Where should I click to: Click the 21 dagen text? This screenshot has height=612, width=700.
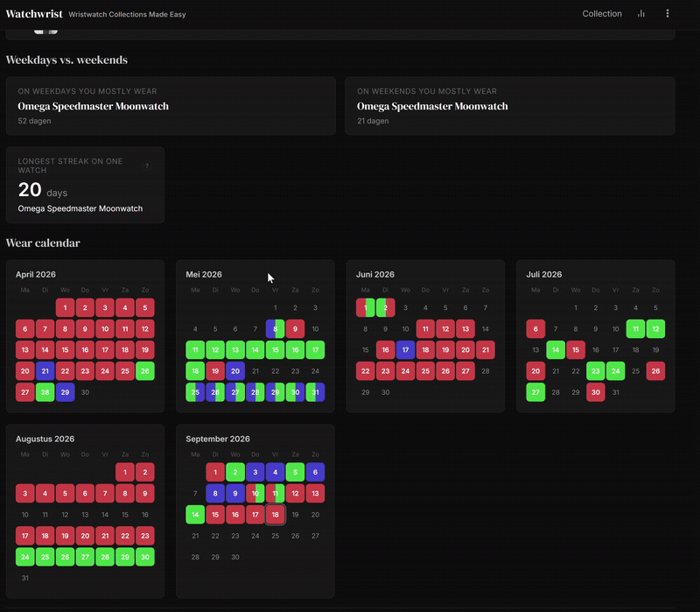click(x=373, y=121)
